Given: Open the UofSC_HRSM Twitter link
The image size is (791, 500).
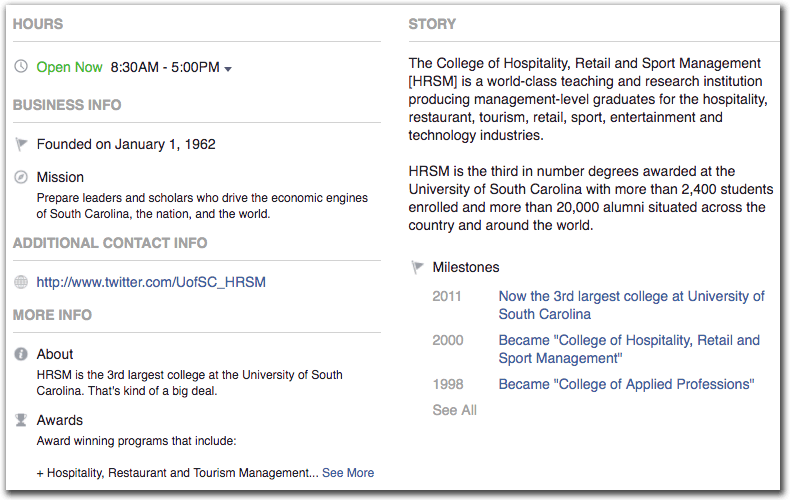Looking at the screenshot, I should coord(151,282).
